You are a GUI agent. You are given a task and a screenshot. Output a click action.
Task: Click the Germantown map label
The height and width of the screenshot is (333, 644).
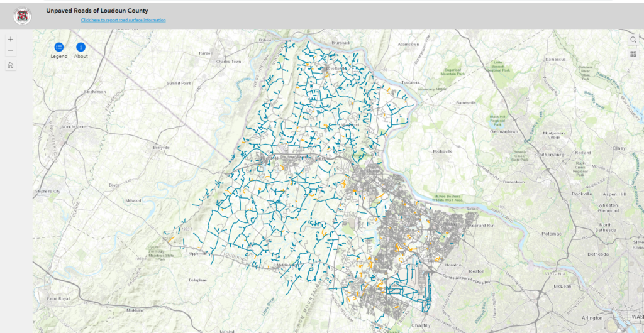504,132
